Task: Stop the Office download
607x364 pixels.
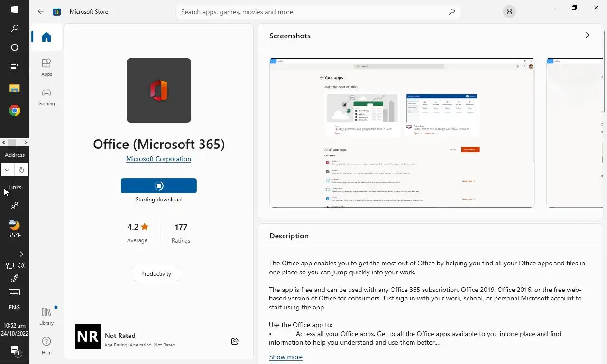Action: [159, 186]
